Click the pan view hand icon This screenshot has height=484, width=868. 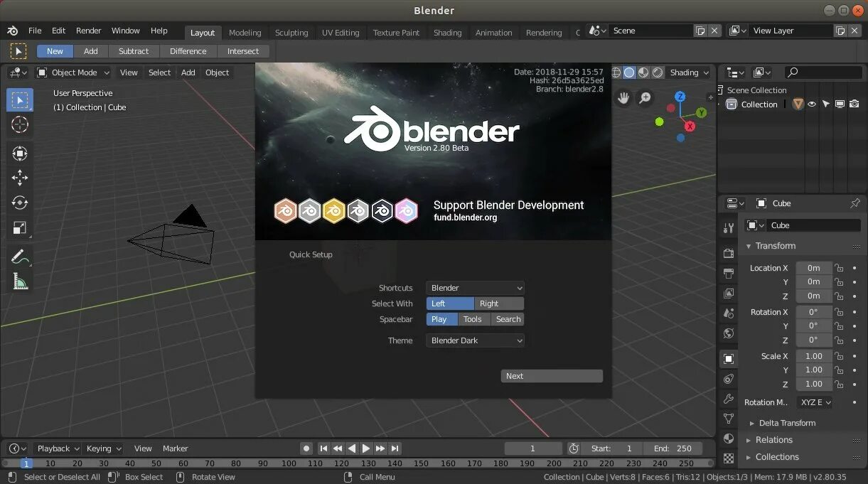click(623, 98)
